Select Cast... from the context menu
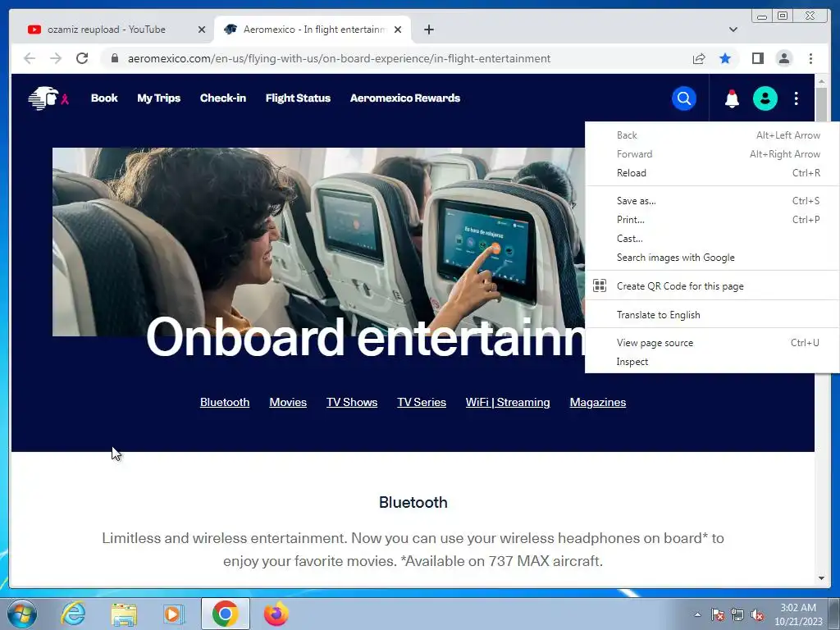Image resolution: width=840 pixels, height=630 pixels. tap(713, 239)
